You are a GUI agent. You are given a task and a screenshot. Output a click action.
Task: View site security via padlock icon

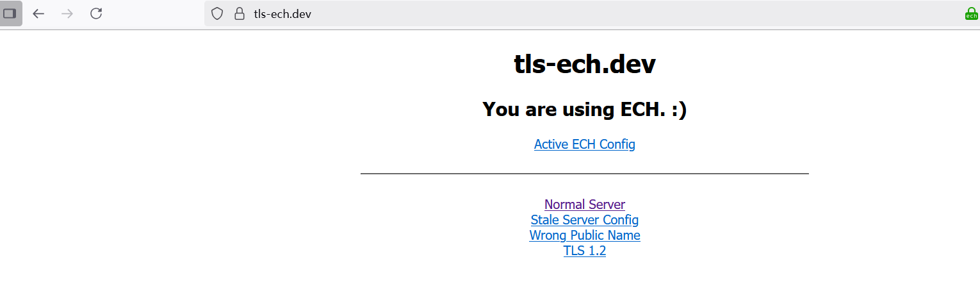coord(240,13)
